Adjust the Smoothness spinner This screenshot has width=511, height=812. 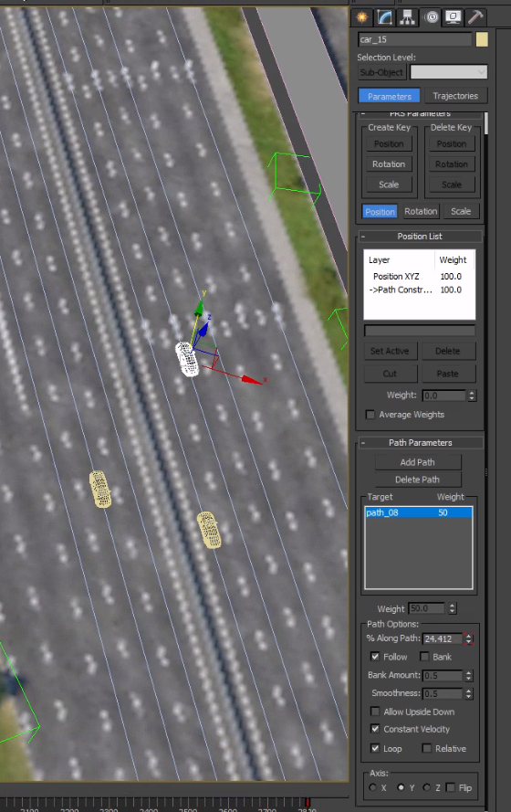pos(469,693)
